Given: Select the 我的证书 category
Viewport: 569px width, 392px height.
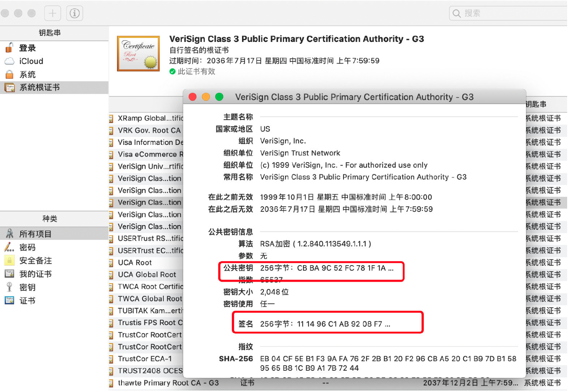Looking at the screenshot, I should click(54, 274).
